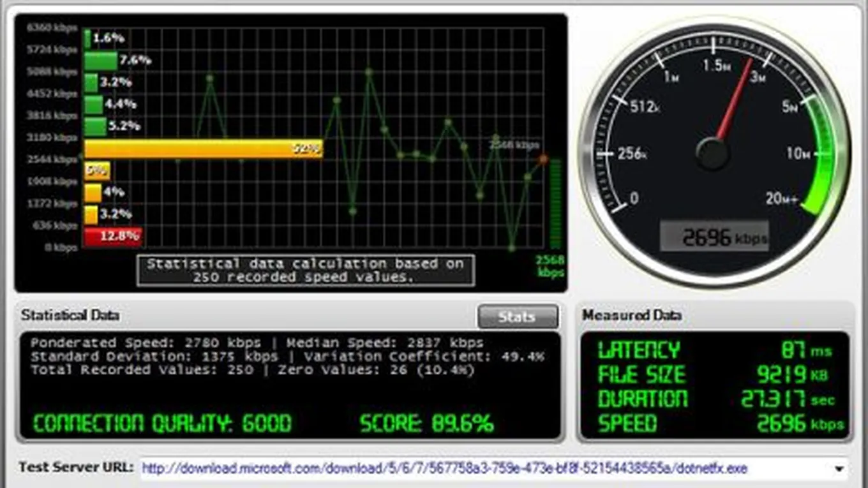
Task: Select the red 12.8% histogram bar
Action: coord(112,236)
